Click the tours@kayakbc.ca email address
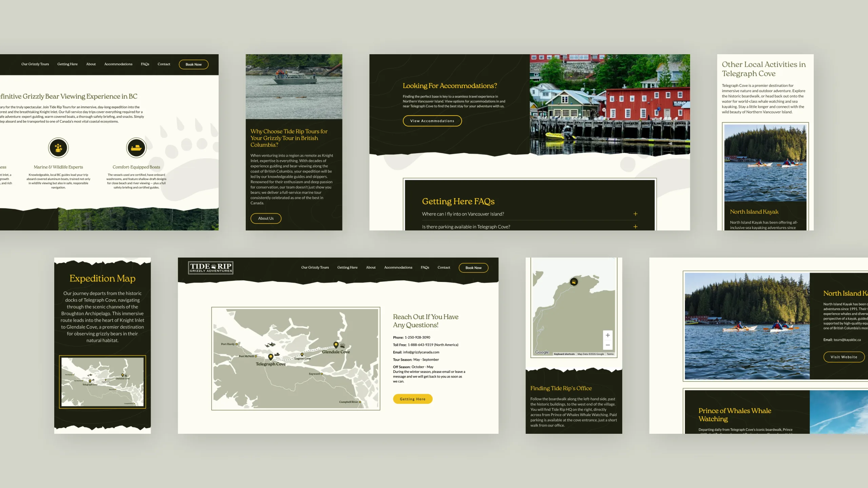This screenshot has width=868, height=488. point(847,340)
